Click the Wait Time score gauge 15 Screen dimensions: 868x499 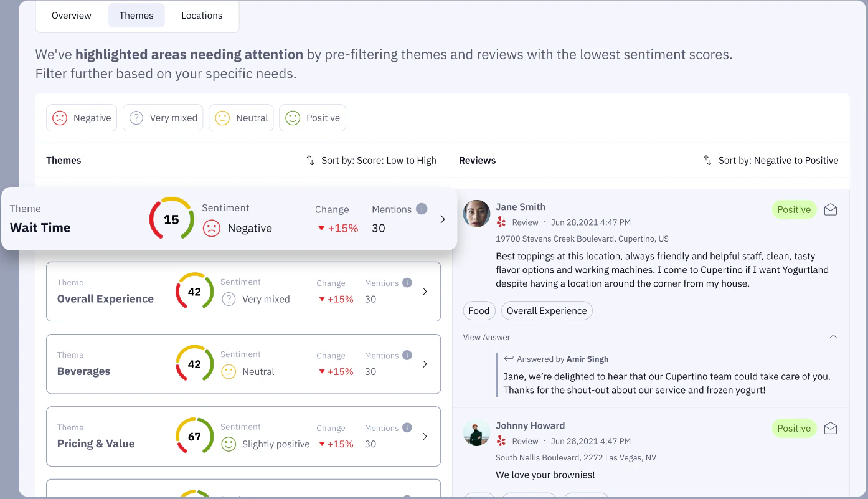point(171,219)
